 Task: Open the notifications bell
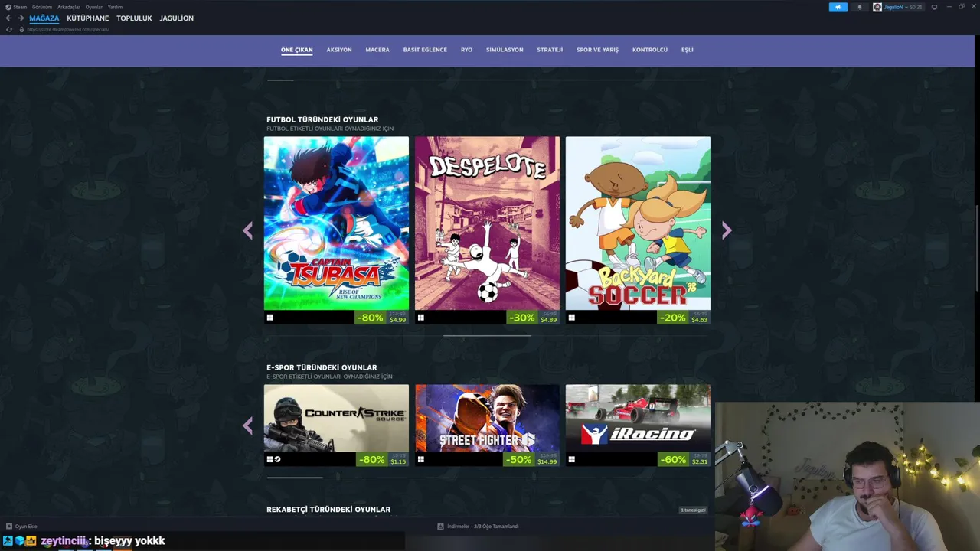(859, 7)
